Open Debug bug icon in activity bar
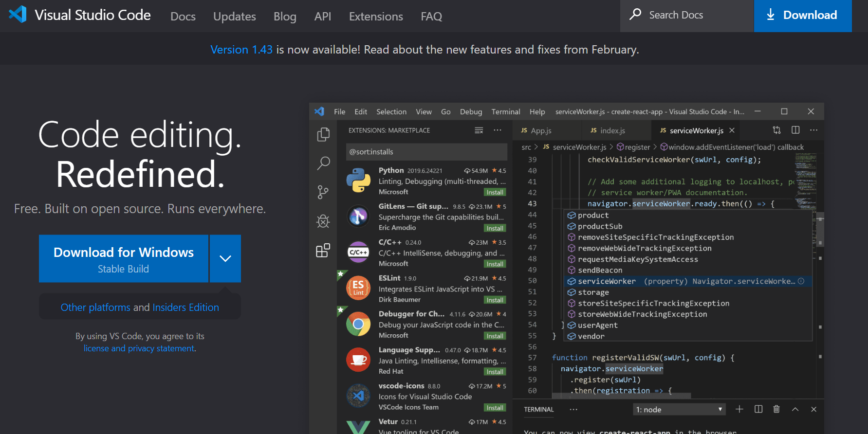The height and width of the screenshot is (434, 868). (x=323, y=221)
